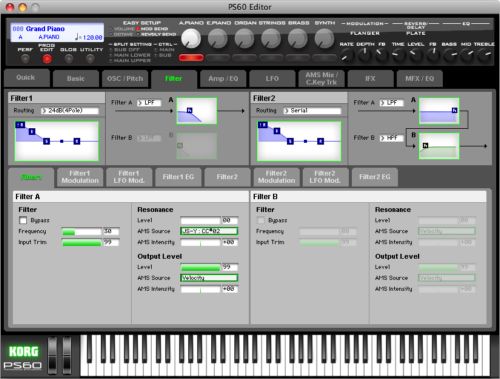Switch to GLOB mode button
Screen dimensions: 500x379
pos(69,59)
